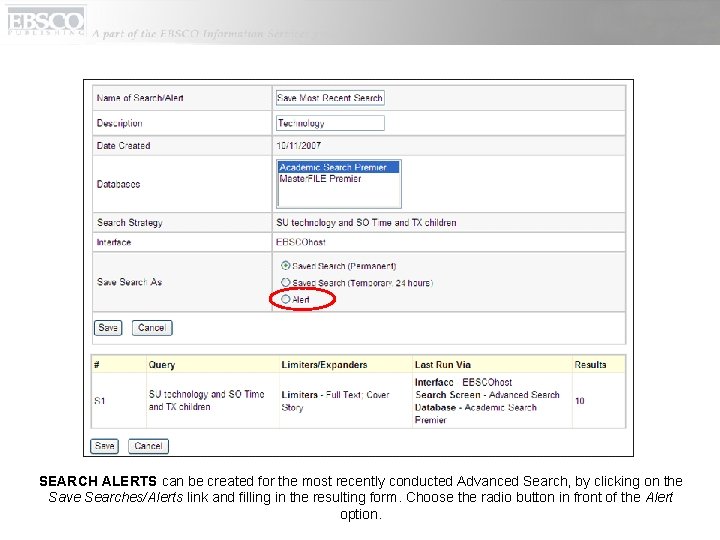Viewport: 720px width, 540px height.
Task: Click the S1 search row identifier
Action: pyautogui.click(x=100, y=401)
